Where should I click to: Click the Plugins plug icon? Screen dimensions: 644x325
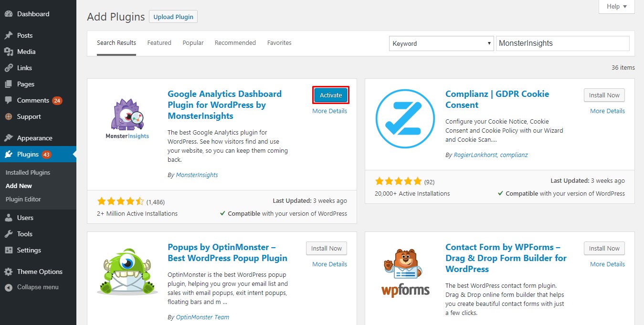click(8, 154)
